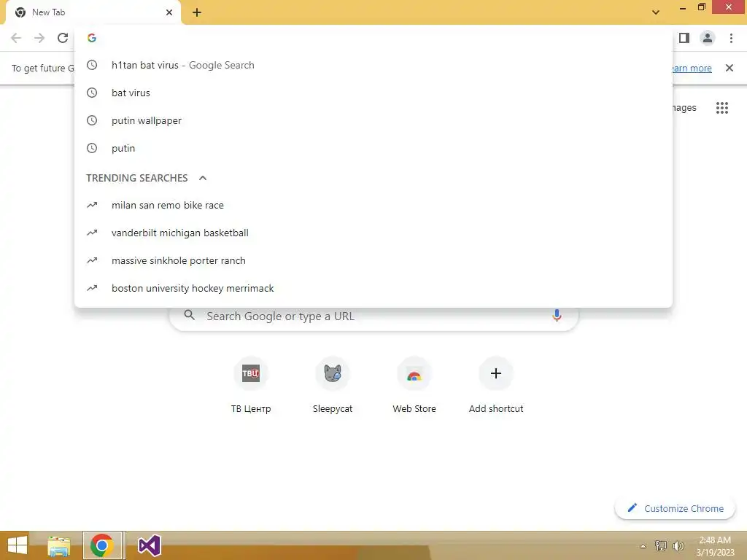This screenshot has width=747, height=560.
Task: Pick 'vanderbilt michigan basketball' trend
Action: (373, 233)
